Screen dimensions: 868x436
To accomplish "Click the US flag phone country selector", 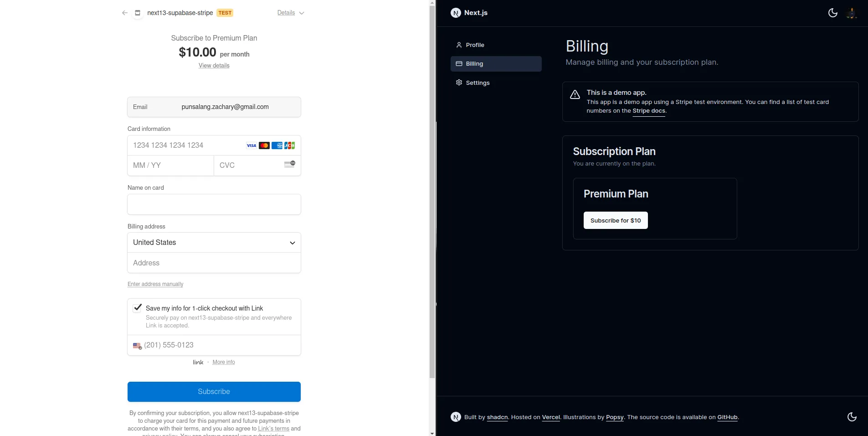I will 137,346.
